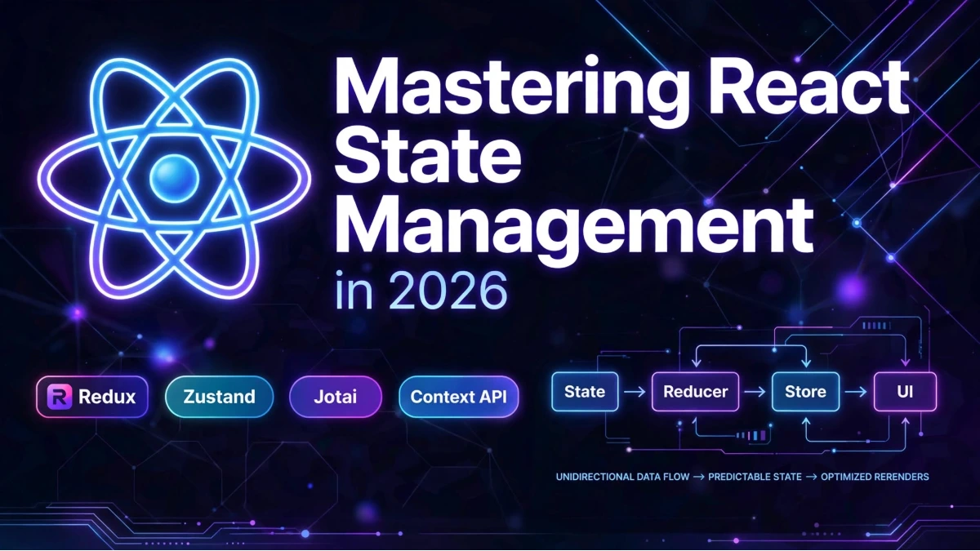Click the Redux R logo icon

[x=60, y=398]
